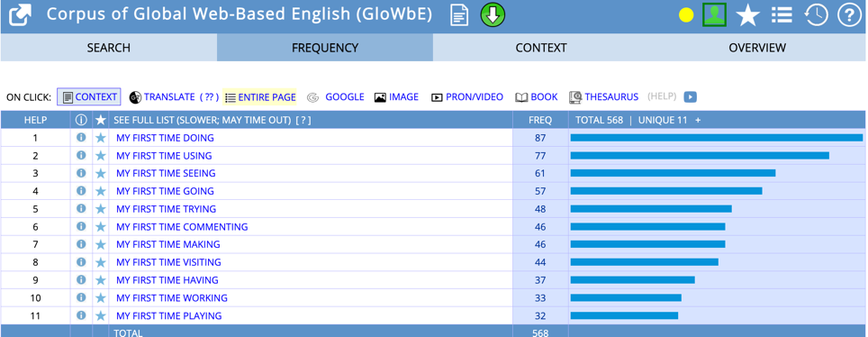
Task: Open the document page icon in header
Action: pyautogui.click(x=459, y=15)
